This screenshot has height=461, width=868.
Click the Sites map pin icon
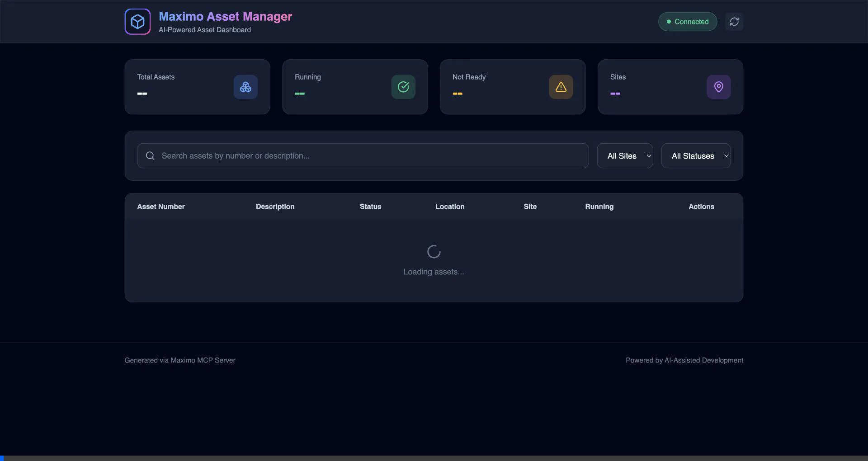pyautogui.click(x=719, y=87)
